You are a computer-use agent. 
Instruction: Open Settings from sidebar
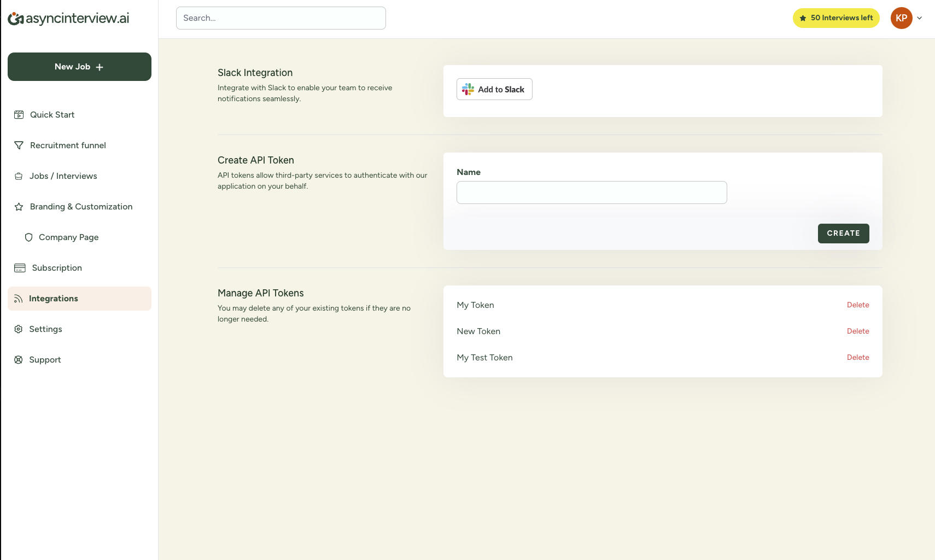tap(79, 329)
